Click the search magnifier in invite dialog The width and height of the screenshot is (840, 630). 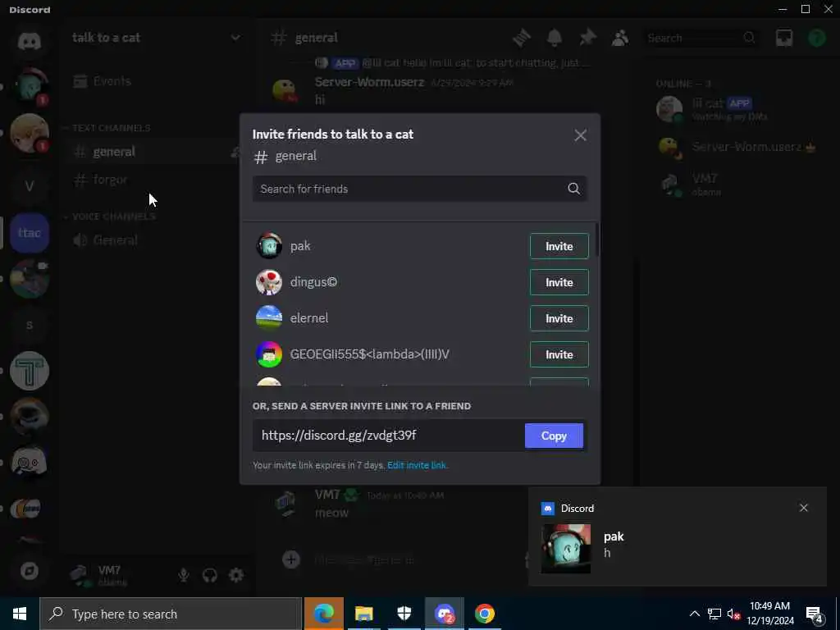(573, 189)
